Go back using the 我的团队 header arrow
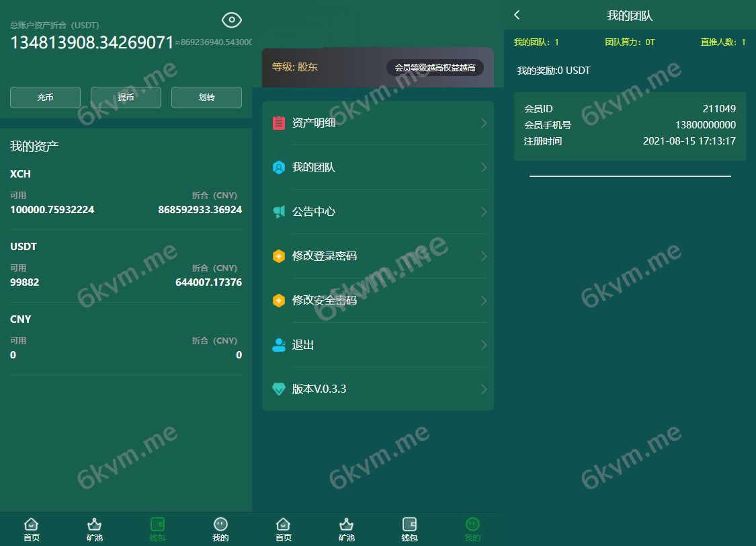Viewport: 756px width, 546px height. click(x=517, y=15)
